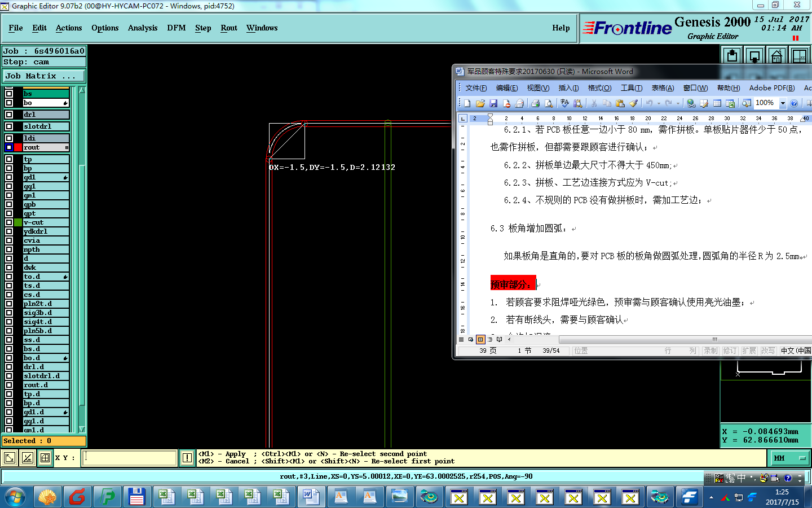The image size is (812, 508).
Task: Click the angle measurement icon near XY
Action: (x=28, y=458)
